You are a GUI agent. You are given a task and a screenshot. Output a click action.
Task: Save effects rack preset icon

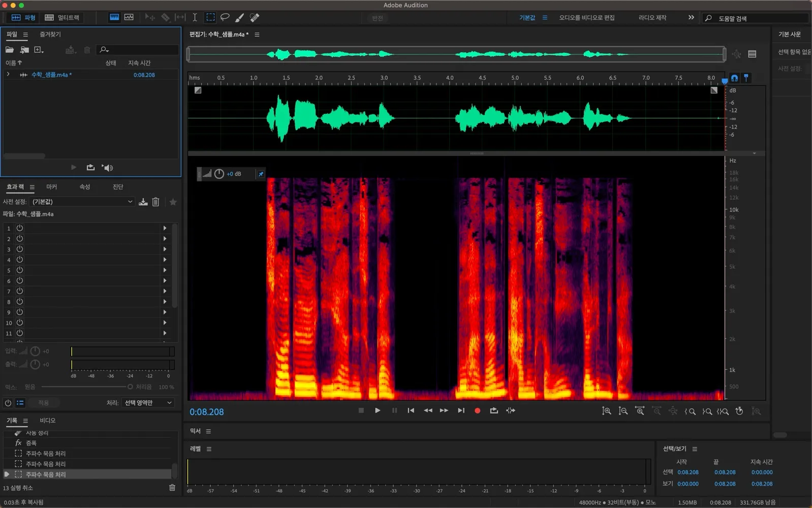143,202
